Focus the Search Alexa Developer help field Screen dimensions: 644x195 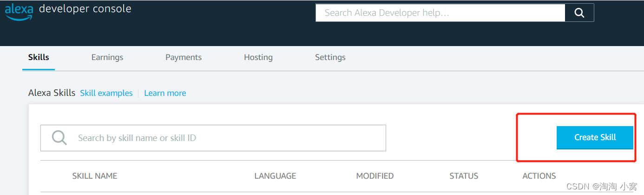click(x=440, y=13)
